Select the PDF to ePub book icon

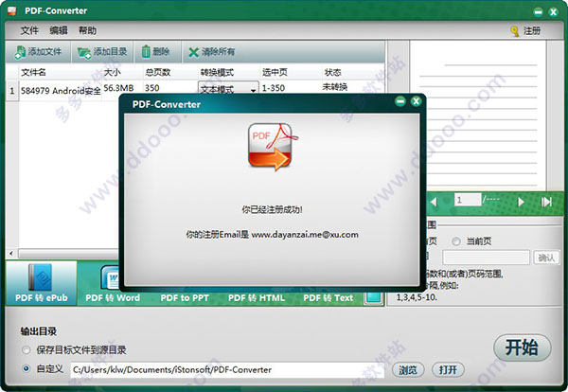tap(40, 277)
